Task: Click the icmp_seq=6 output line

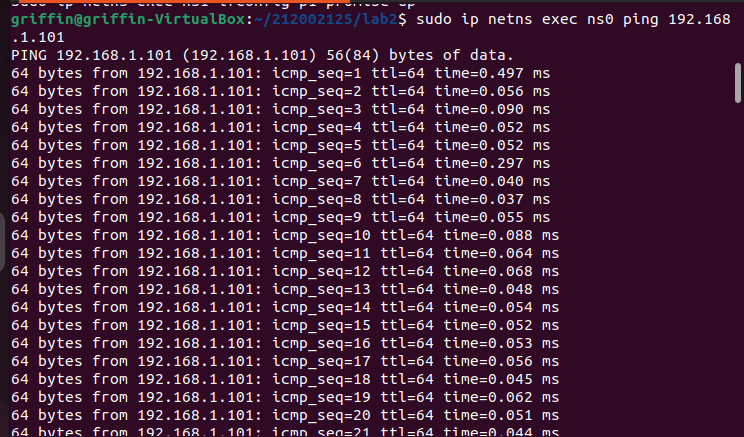Action: 280,164
